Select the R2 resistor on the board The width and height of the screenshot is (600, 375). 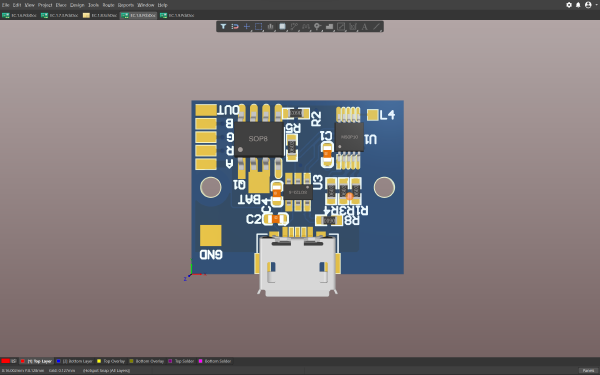[296, 113]
